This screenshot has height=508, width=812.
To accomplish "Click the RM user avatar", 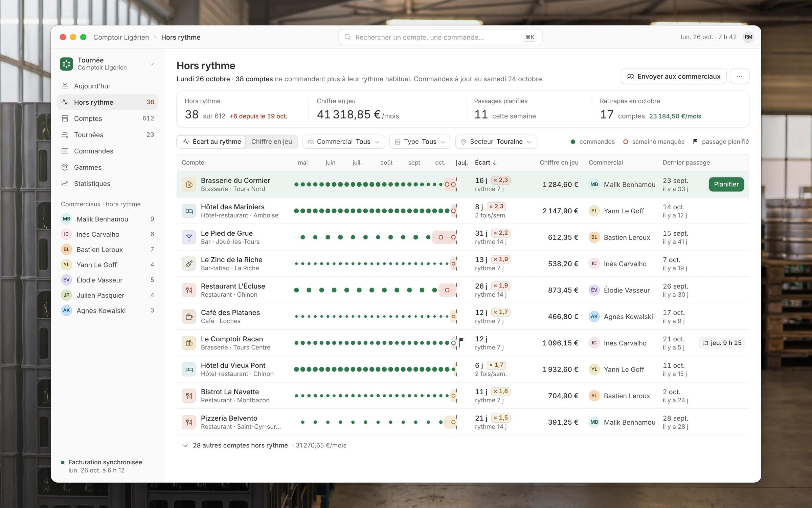I will click(x=748, y=37).
